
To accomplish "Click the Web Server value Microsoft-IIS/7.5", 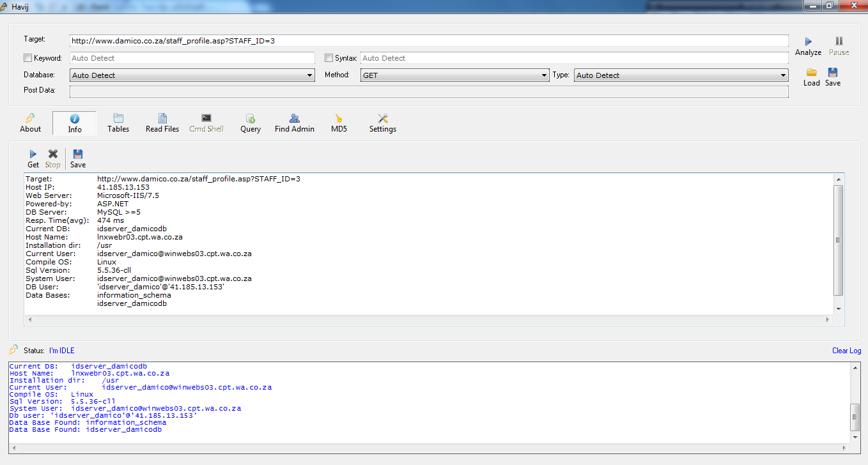I will tap(128, 195).
